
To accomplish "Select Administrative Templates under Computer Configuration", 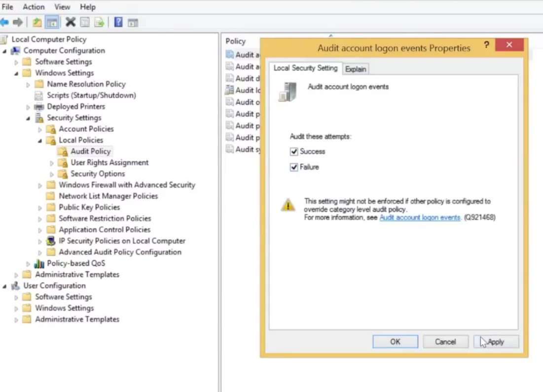I will (77, 274).
